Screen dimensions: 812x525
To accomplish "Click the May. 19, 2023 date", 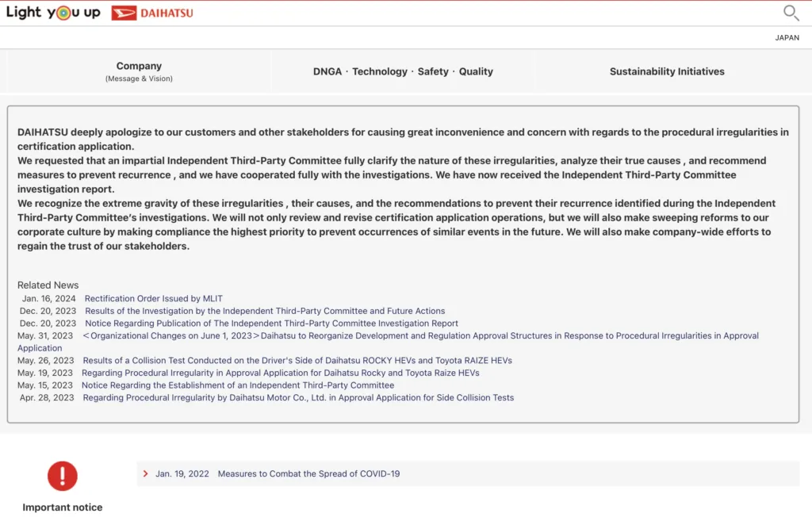I will click(x=45, y=373).
